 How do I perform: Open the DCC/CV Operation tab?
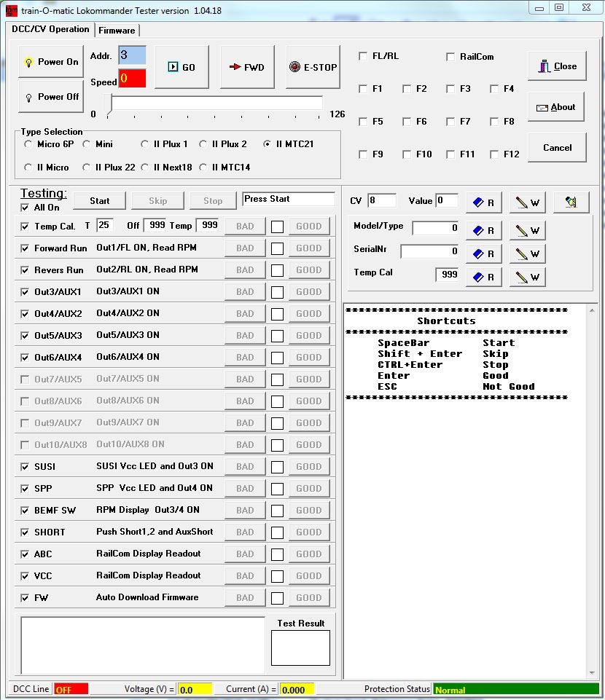[x=50, y=29]
